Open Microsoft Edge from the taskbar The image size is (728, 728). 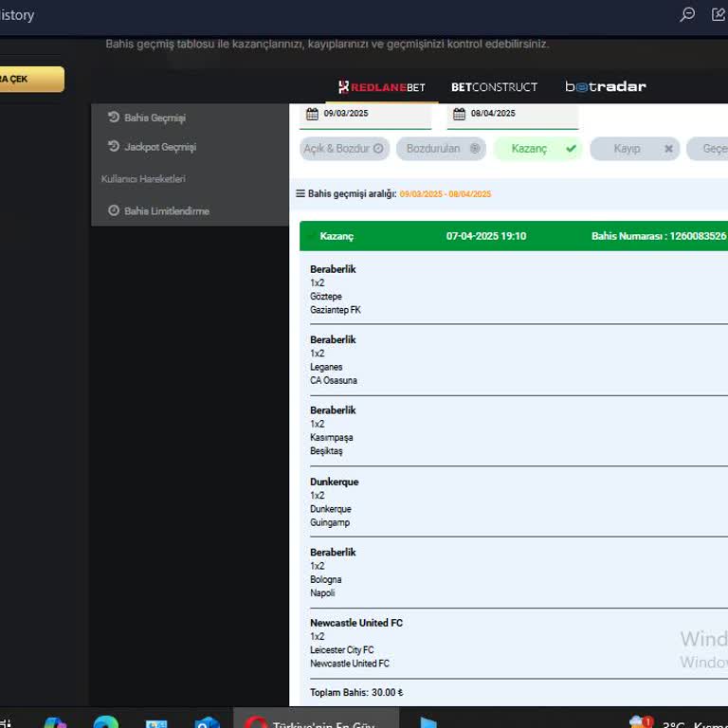pos(106,722)
